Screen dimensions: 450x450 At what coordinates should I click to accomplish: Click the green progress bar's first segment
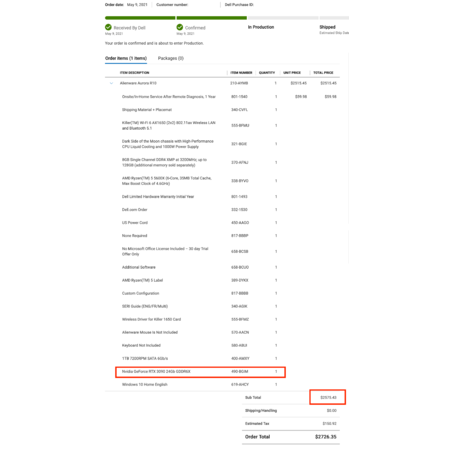(x=140, y=18)
